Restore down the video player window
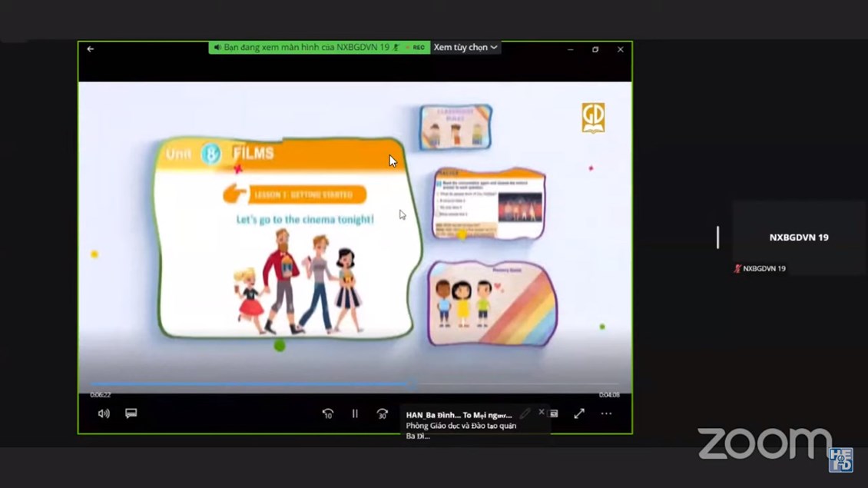The width and height of the screenshot is (868, 488). 595,49
